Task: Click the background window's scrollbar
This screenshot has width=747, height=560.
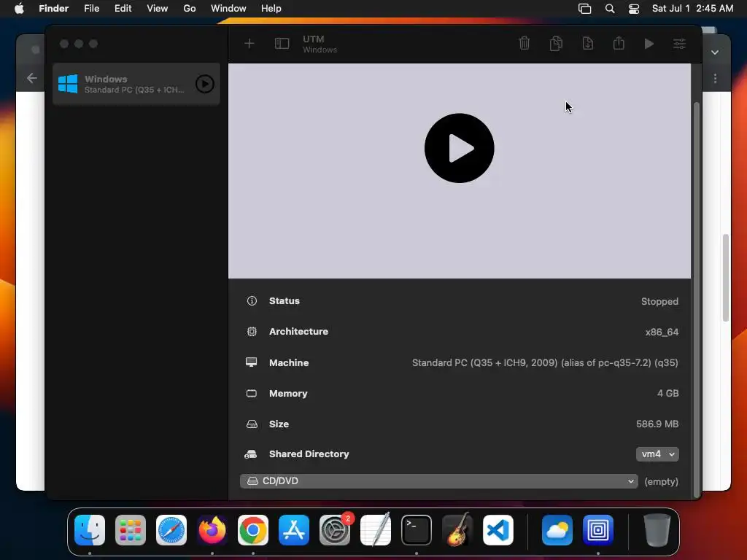Action: click(726, 278)
